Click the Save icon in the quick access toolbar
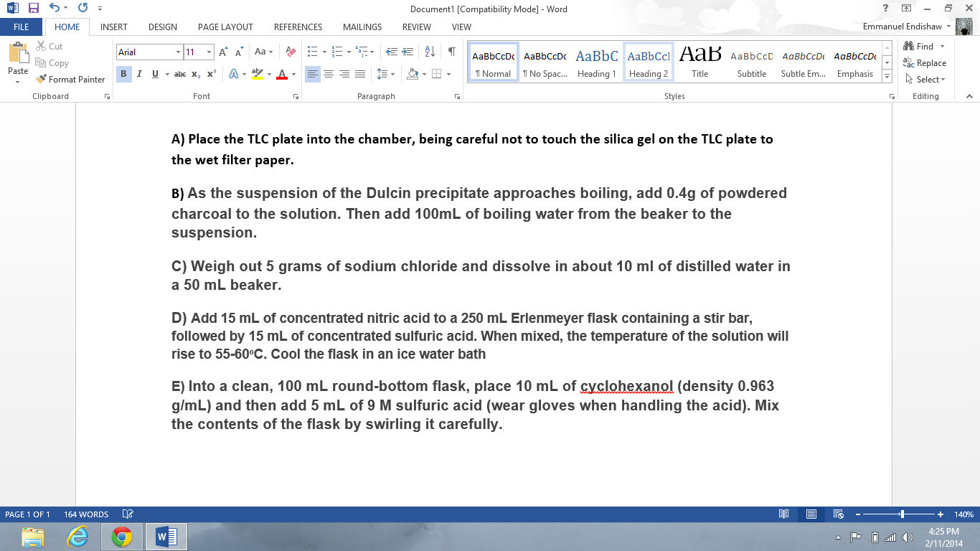The height and width of the screenshot is (551, 980). coord(33,9)
